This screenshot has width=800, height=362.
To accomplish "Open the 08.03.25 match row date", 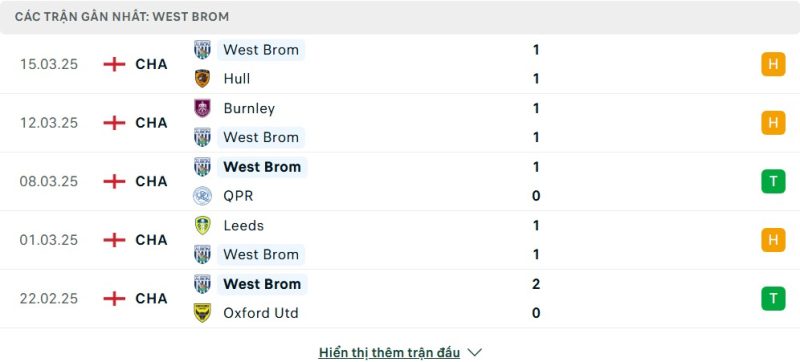I will tap(49, 182).
